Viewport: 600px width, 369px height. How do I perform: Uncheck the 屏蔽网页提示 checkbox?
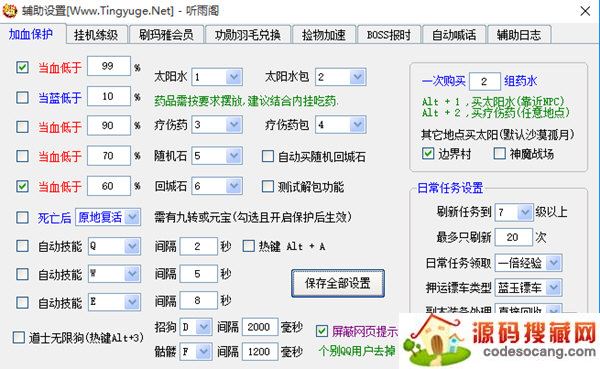[322, 331]
